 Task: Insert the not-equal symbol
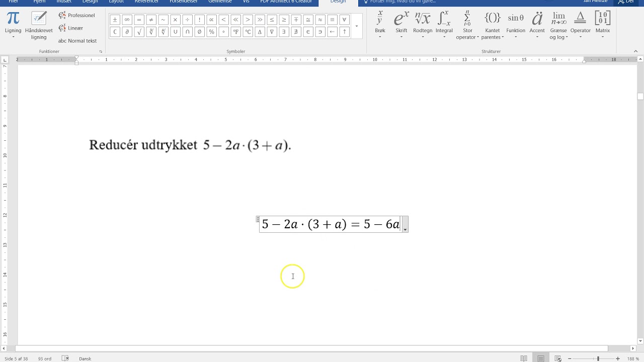151,20
